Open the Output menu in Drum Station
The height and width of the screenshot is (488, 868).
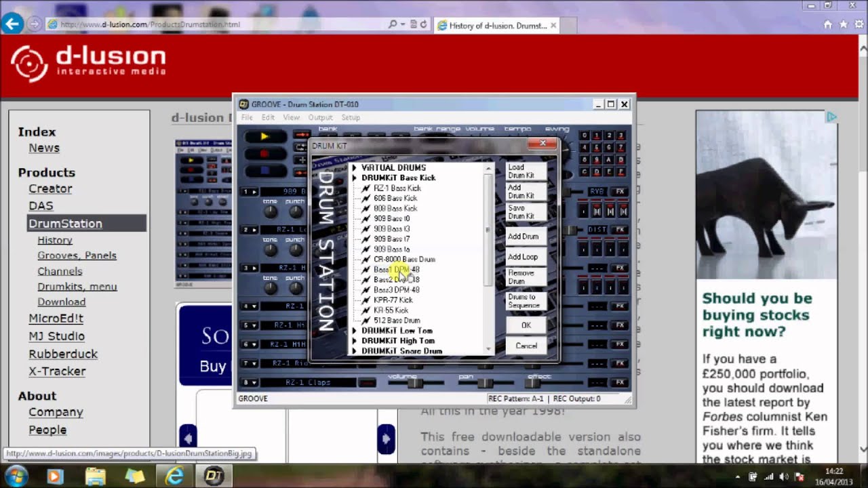click(320, 117)
